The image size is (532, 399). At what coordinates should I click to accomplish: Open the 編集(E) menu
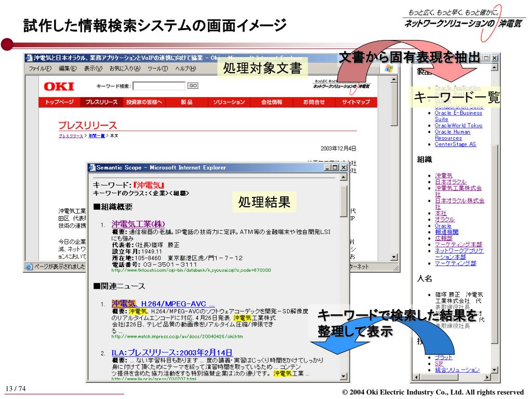68,69
